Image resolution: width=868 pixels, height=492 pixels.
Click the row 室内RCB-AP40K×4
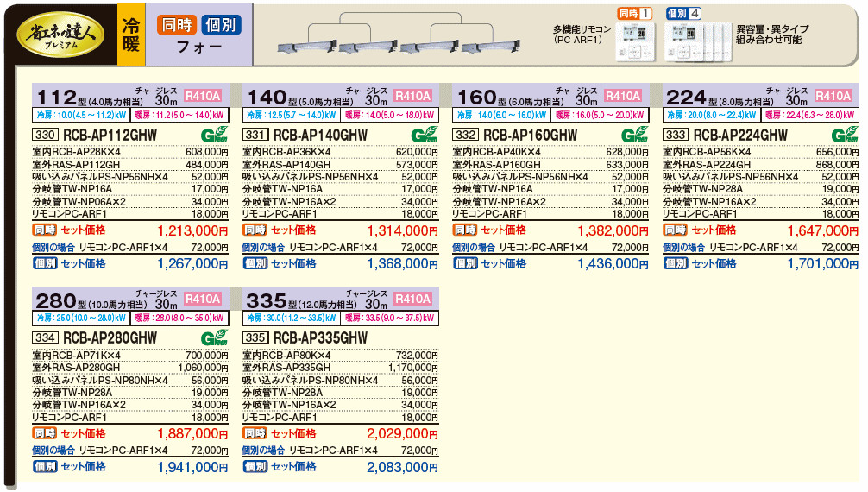[x=550, y=152]
